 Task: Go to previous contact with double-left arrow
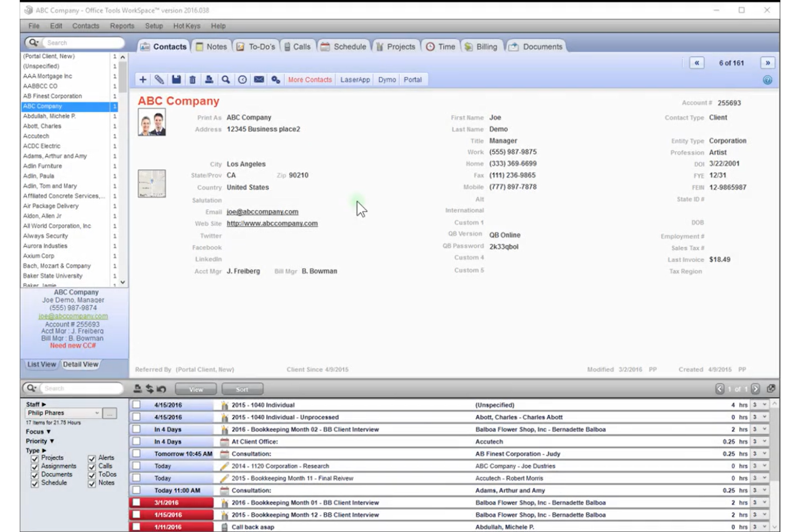pos(697,63)
